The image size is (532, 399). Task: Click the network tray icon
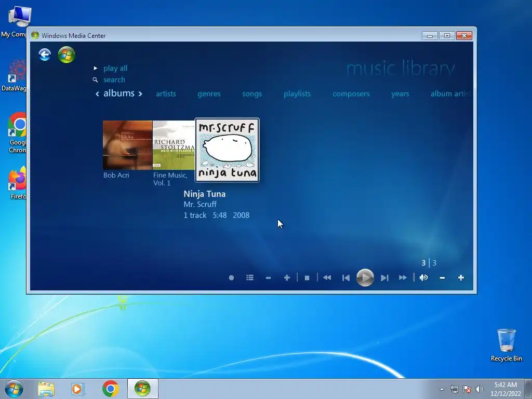pyautogui.click(x=454, y=389)
